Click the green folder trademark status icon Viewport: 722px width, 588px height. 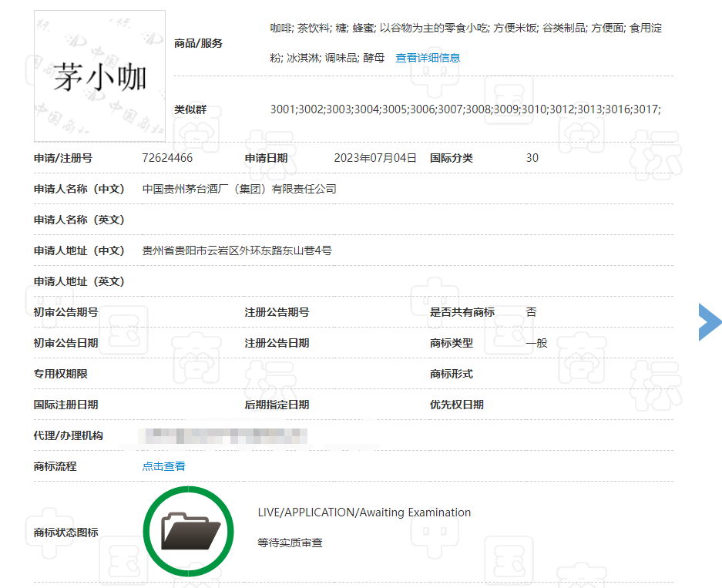[x=188, y=532]
